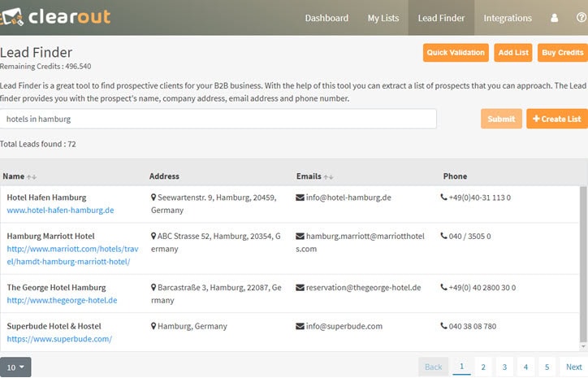
Task: Click envelope icon beside info@superbude.com
Action: [x=300, y=327]
